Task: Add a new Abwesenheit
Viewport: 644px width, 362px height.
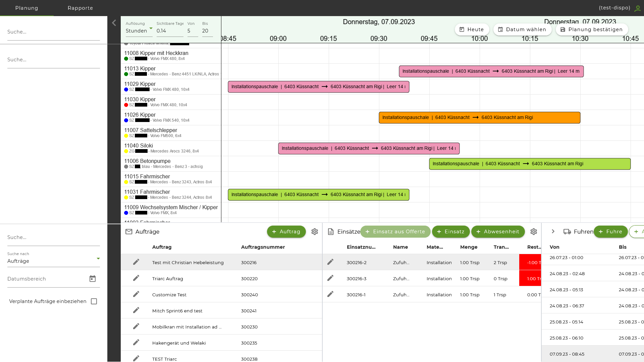Action: click(x=498, y=232)
